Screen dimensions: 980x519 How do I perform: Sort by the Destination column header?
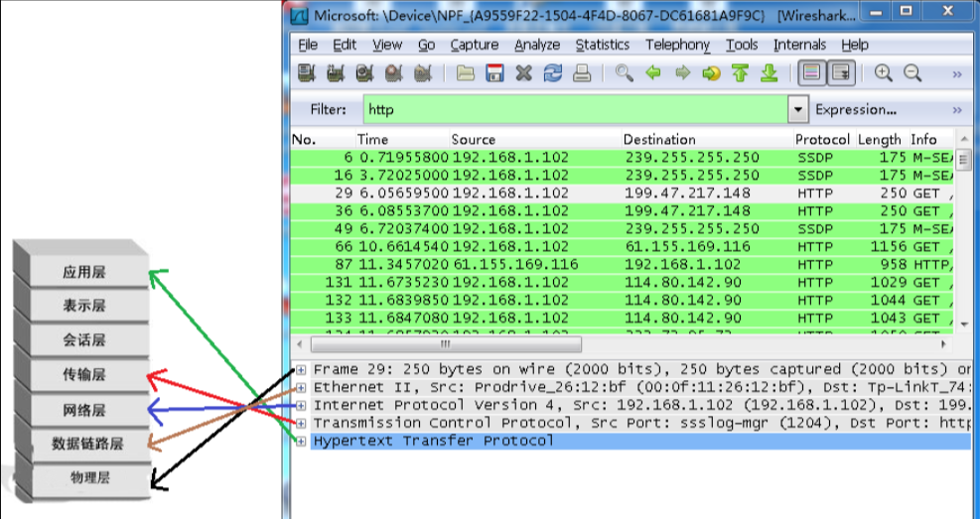click(707, 139)
